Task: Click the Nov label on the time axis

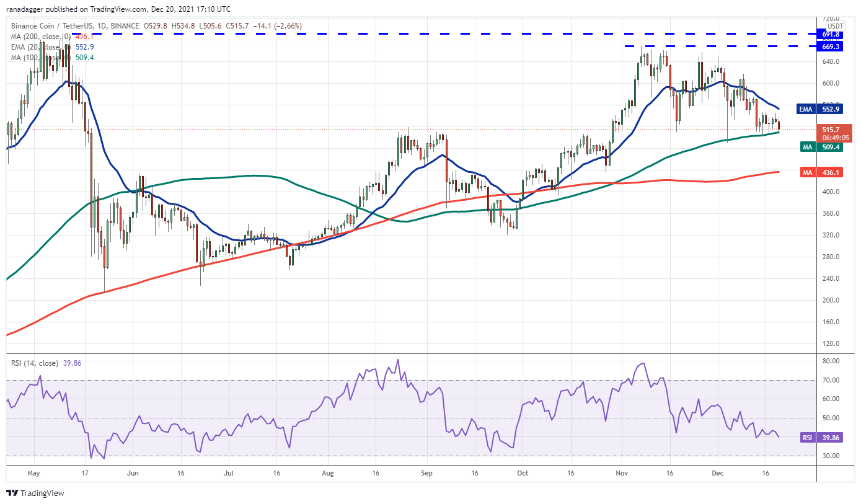Action: tap(620, 472)
